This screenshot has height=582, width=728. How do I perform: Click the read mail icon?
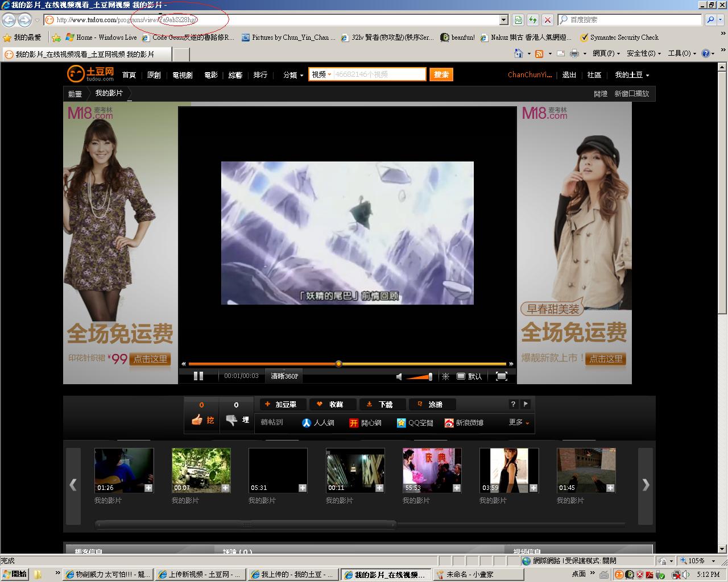[x=560, y=53]
